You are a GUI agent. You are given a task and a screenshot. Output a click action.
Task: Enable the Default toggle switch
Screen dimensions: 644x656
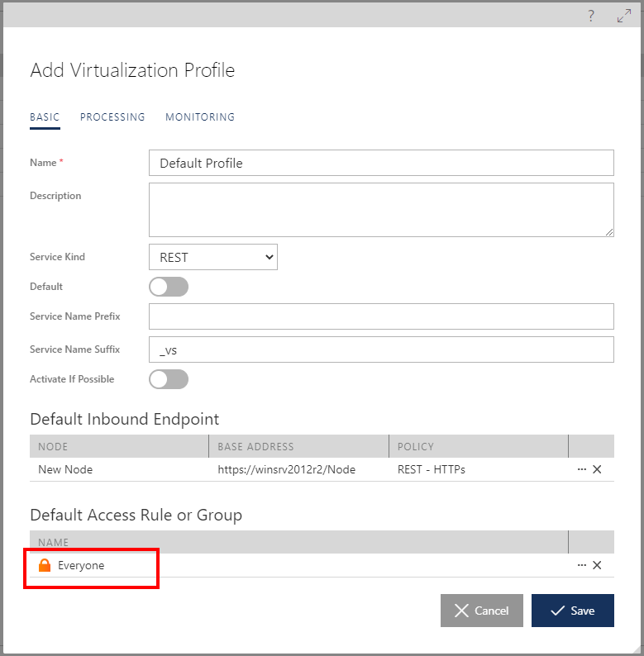(169, 287)
